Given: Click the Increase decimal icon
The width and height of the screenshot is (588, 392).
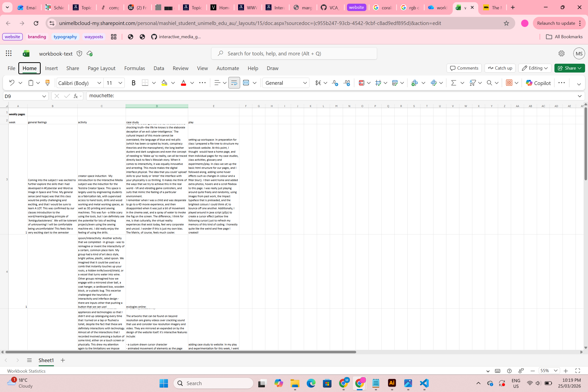Looking at the screenshot, I should point(335,83).
